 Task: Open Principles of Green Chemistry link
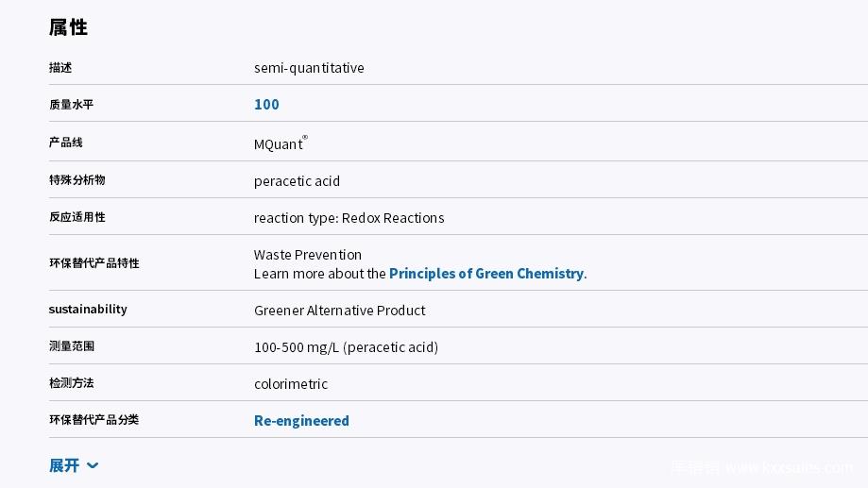point(486,274)
